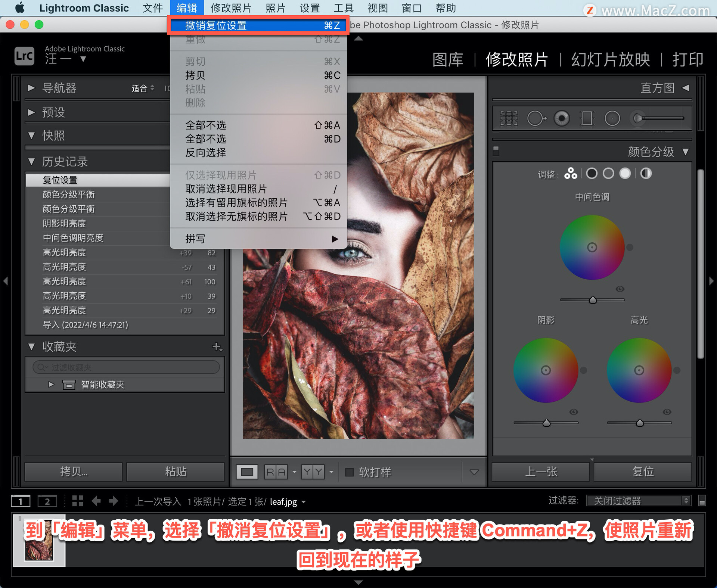Select midtones-only color grading view
The image size is (717, 588).
608,174
